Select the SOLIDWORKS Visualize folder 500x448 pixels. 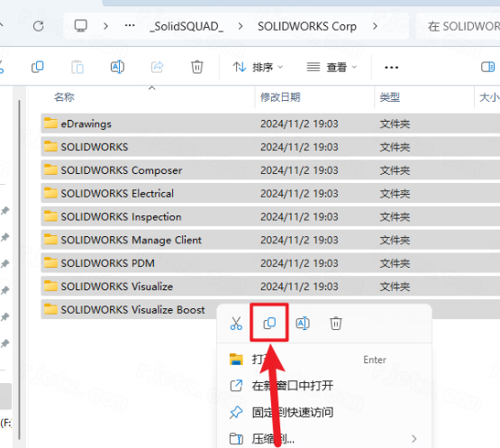tap(270, 287)
